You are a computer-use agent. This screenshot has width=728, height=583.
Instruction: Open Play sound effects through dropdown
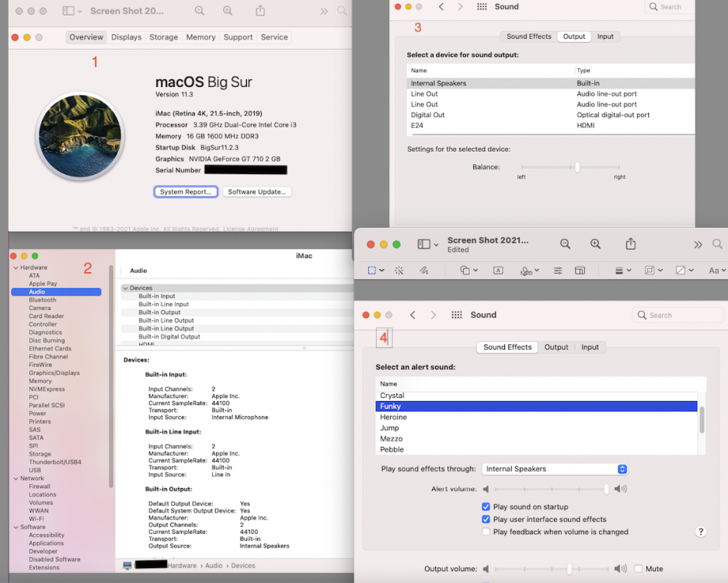point(555,470)
